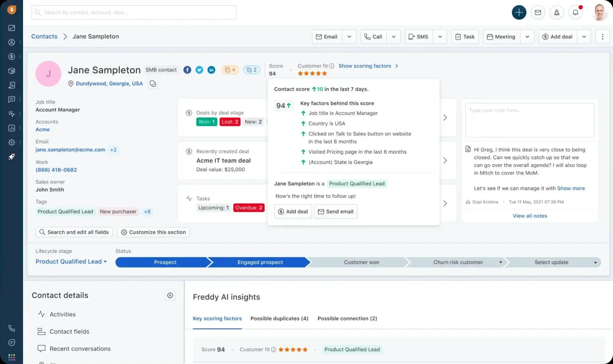Viewport: 613px width, 364px height.
Task: Switch to Possible duplicates (4) tab
Action: [279, 318]
